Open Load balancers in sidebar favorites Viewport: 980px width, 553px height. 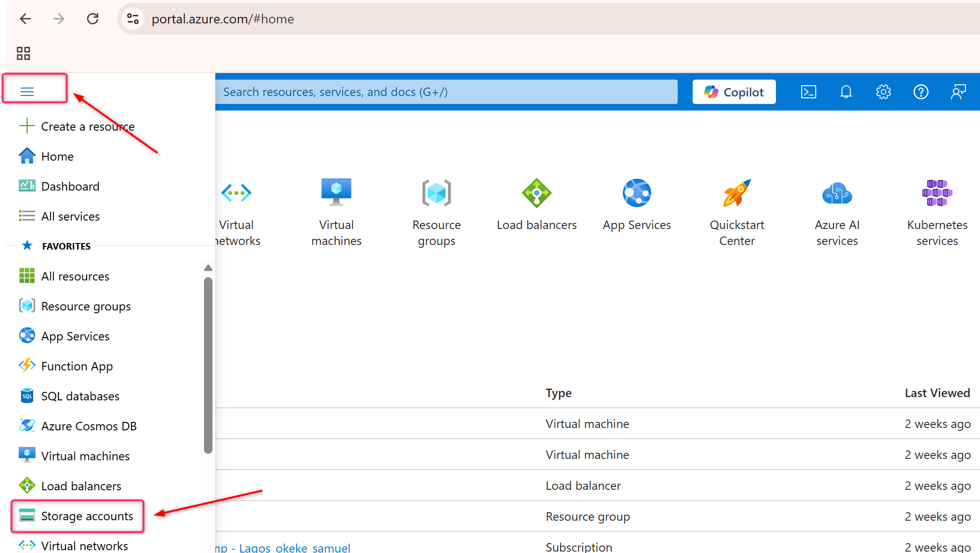(x=70, y=486)
